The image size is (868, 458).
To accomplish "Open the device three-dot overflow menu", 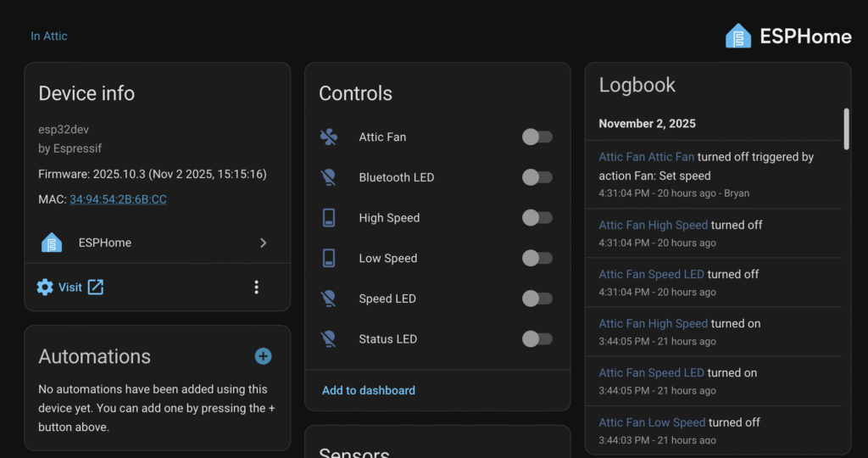I will click(x=257, y=288).
